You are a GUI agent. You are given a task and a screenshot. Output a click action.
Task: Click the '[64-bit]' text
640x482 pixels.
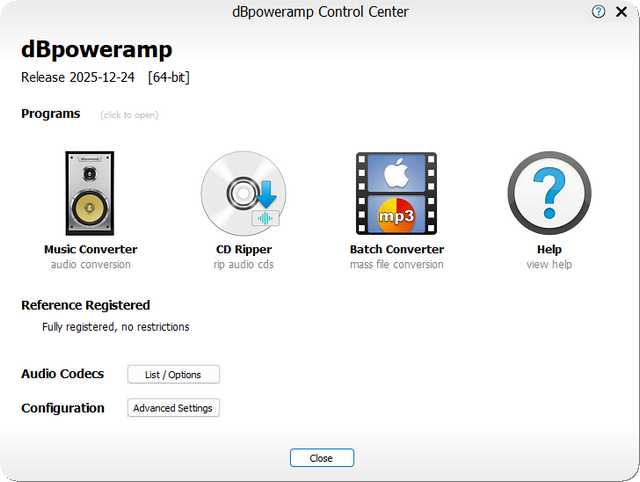tap(169, 77)
